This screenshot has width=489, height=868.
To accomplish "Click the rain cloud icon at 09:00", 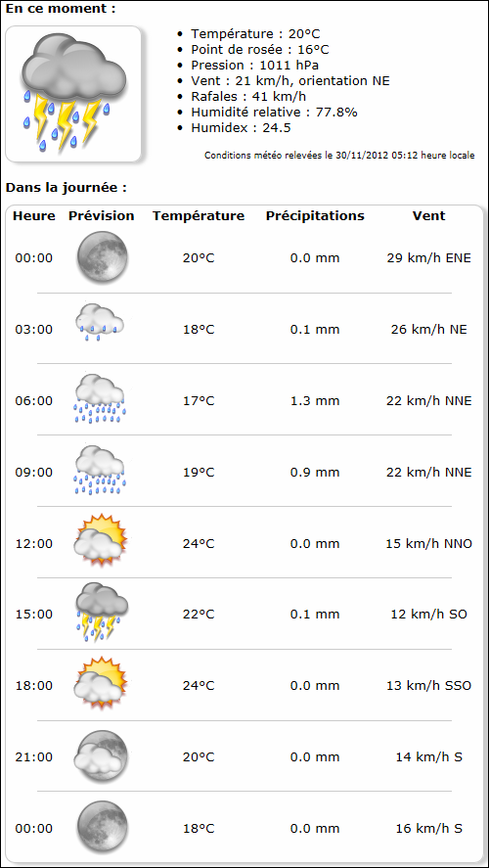I will point(100,470).
